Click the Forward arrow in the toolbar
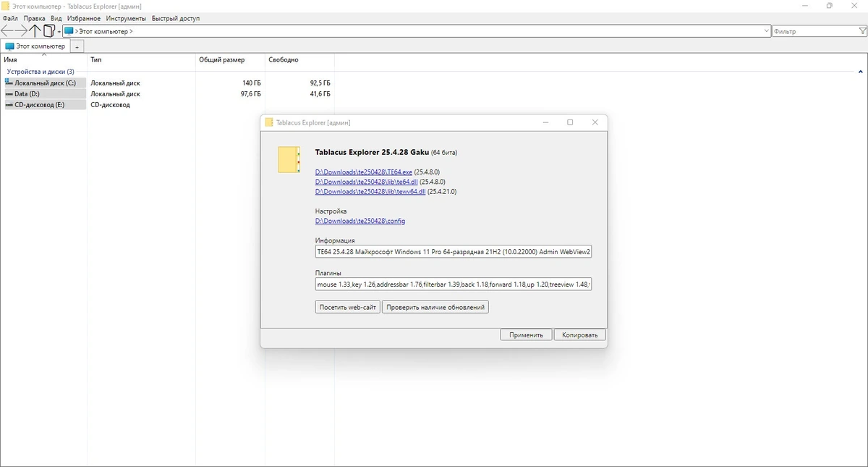The image size is (868, 467). point(22,31)
